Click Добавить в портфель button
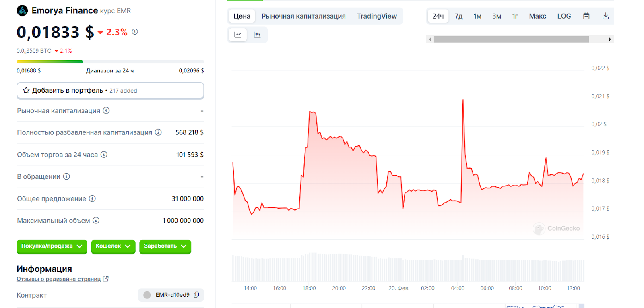Screen dimensions: 644x308 110,91
